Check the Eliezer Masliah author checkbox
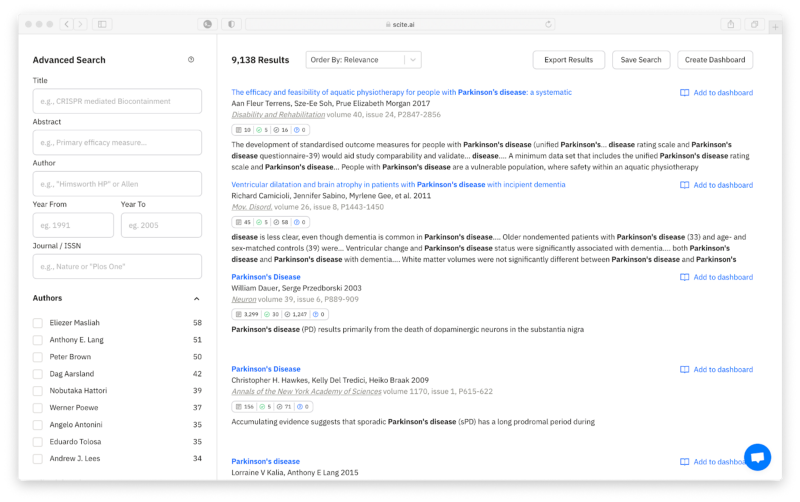The width and height of the screenshot is (800, 502). point(38,323)
